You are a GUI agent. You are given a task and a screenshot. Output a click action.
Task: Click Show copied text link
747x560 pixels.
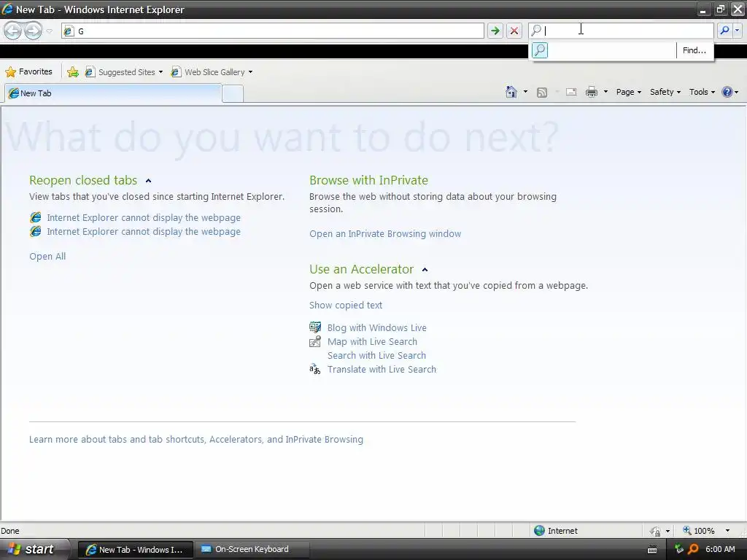345,306
